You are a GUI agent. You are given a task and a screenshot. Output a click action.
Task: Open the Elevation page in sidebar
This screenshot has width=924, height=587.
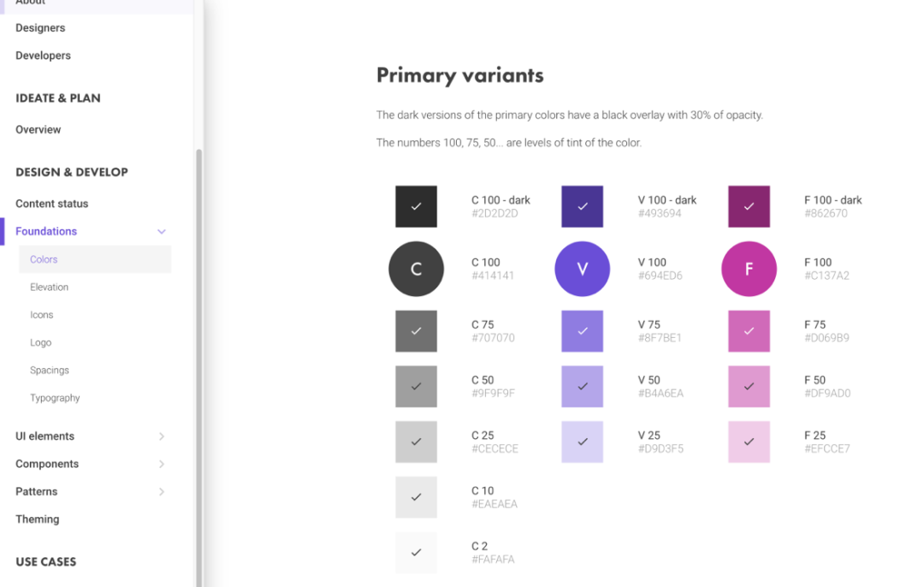click(x=49, y=288)
